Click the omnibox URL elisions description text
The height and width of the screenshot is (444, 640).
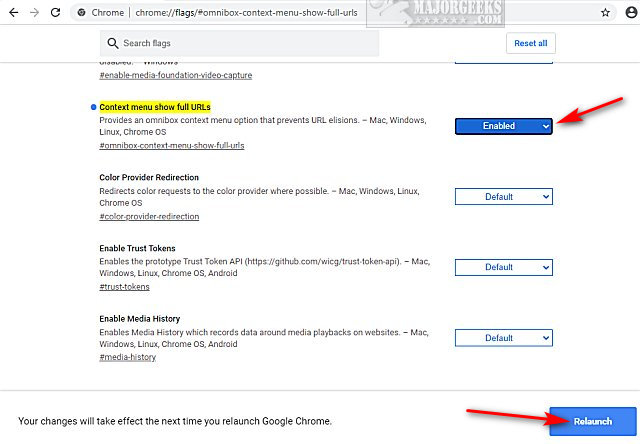[x=263, y=126]
